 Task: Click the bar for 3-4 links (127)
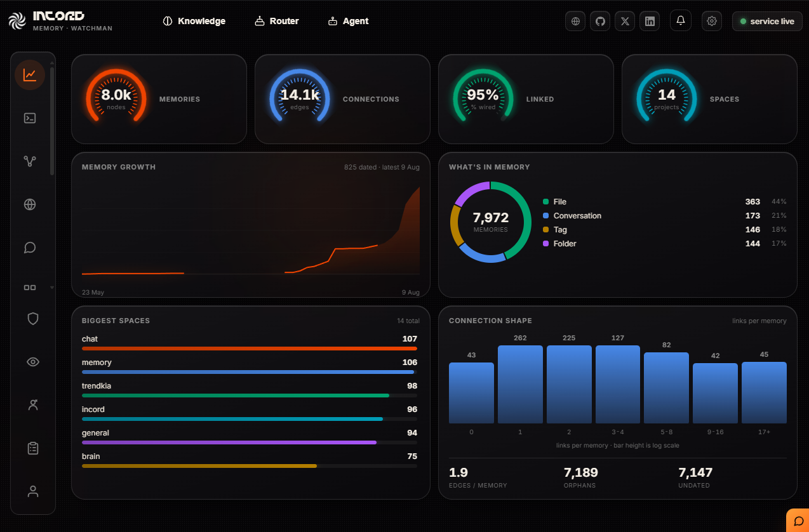coord(618,384)
